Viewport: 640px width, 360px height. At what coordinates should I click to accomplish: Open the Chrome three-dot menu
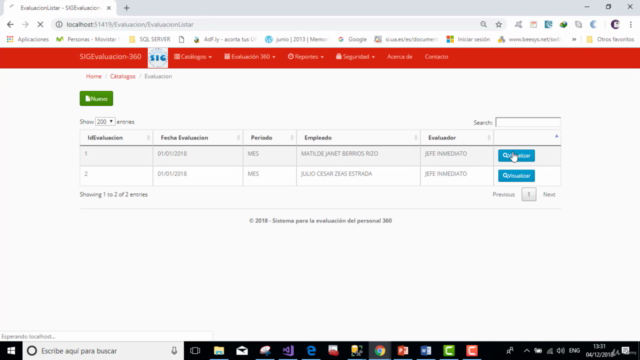631,24
